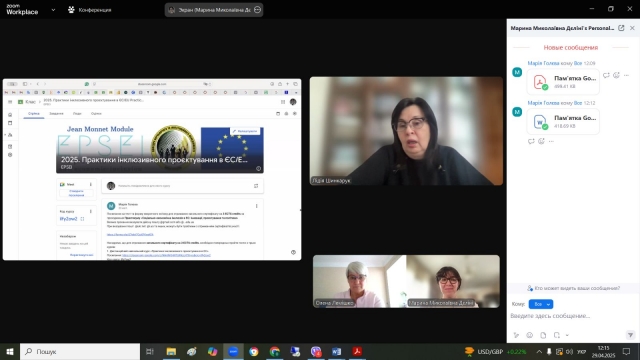Open emoji picker in chat toolbar
640x360 pixels.
click(529, 335)
